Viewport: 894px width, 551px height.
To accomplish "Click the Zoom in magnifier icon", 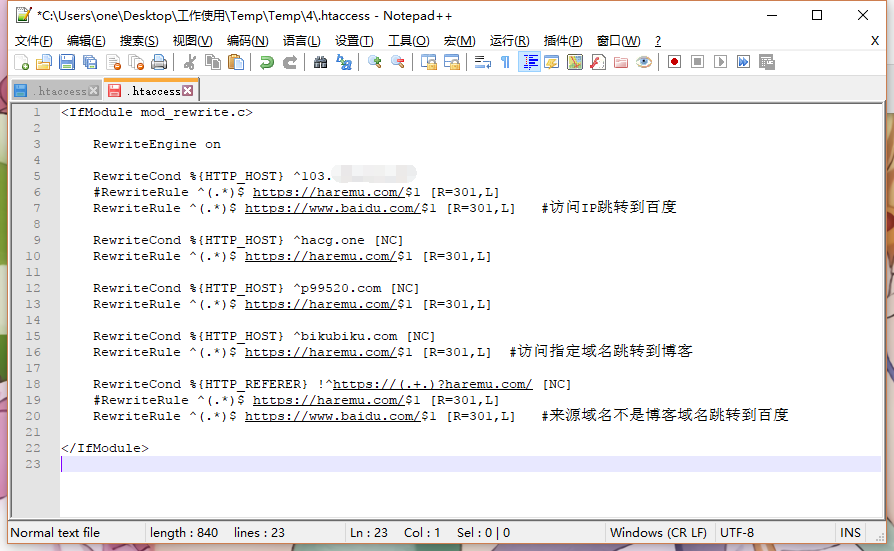I will coord(375,62).
